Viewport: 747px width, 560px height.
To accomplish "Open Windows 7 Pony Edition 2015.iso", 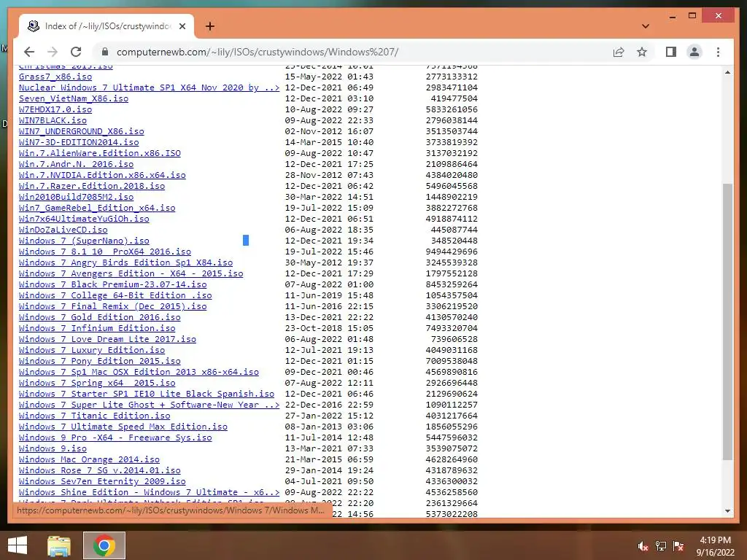I will 99,362.
